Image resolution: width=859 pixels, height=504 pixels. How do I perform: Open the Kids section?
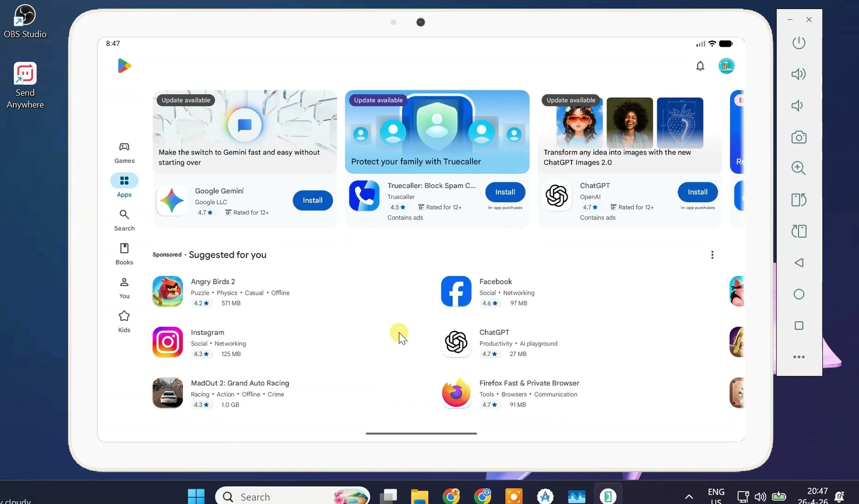[x=124, y=322]
